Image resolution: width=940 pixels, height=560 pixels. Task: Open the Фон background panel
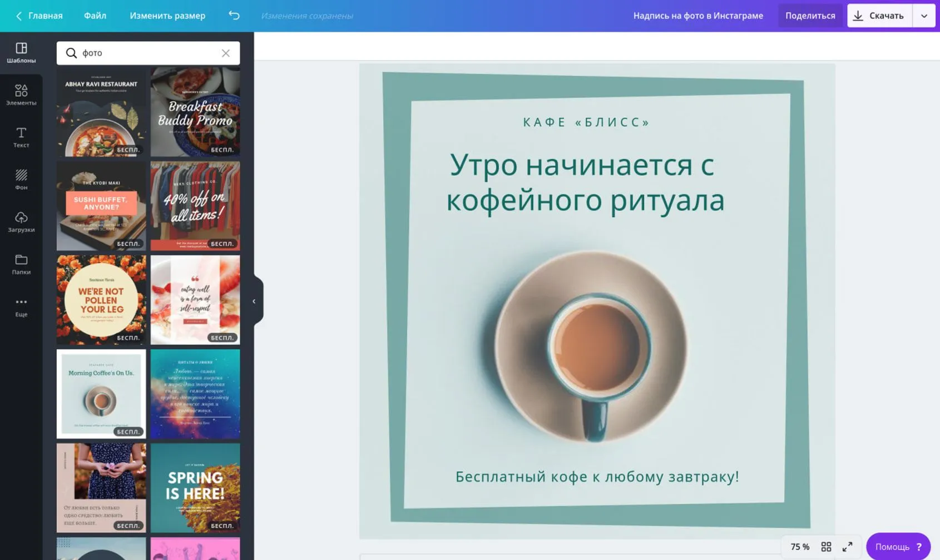pyautogui.click(x=21, y=180)
